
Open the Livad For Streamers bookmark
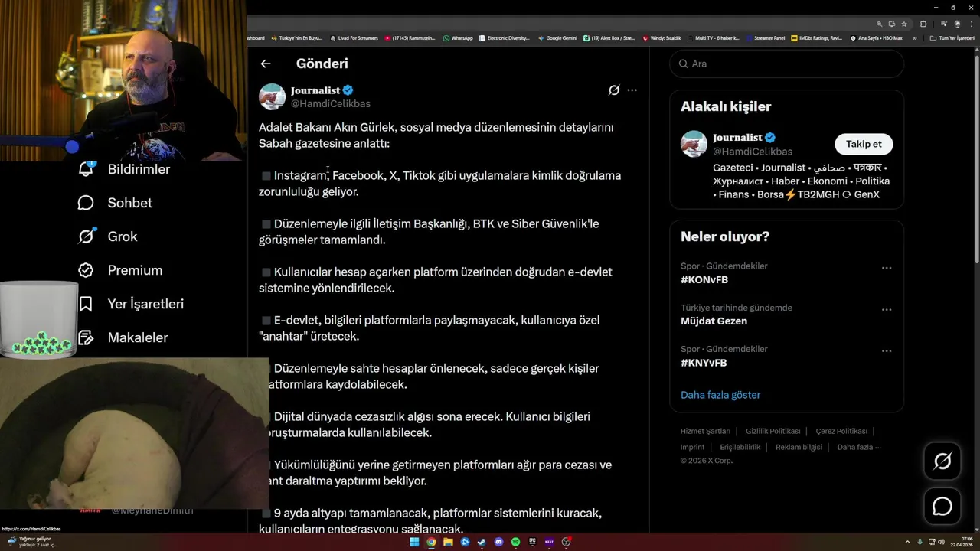point(354,38)
